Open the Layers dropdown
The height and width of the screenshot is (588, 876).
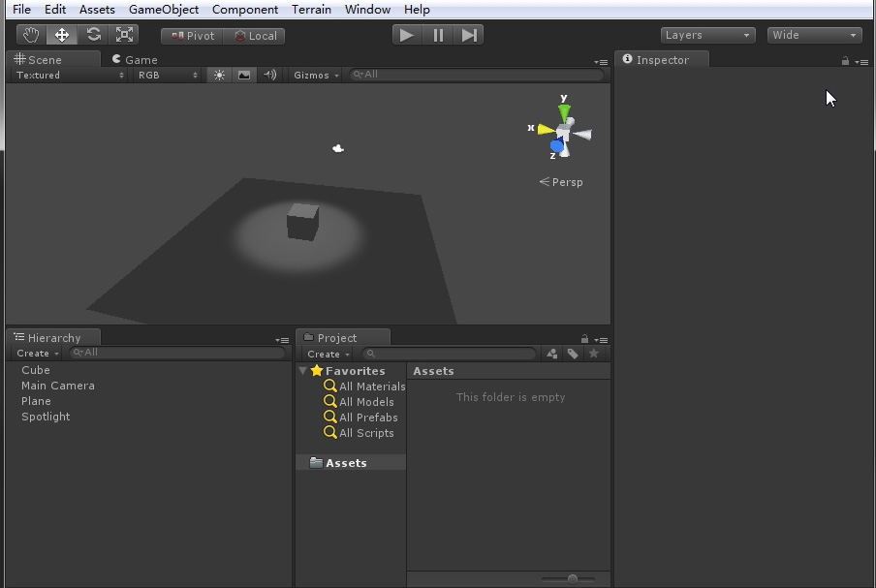click(707, 35)
